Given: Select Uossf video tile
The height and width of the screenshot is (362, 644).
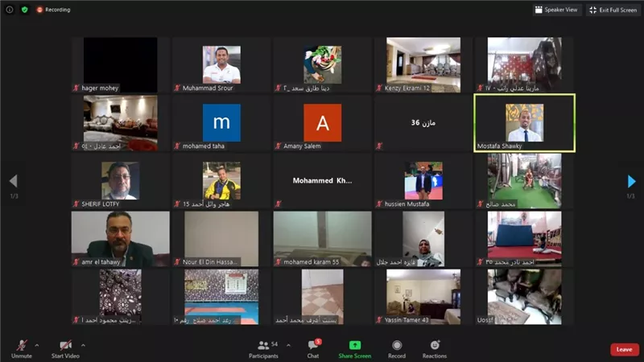Looking at the screenshot, I should click(x=525, y=297).
